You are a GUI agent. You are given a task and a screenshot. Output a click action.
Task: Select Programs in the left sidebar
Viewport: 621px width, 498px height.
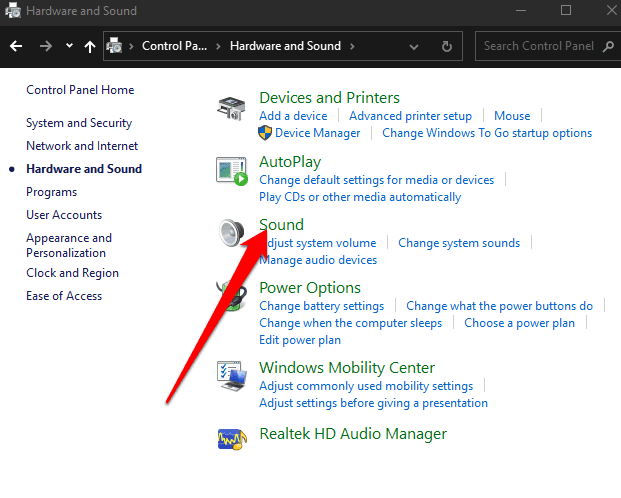click(51, 192)
